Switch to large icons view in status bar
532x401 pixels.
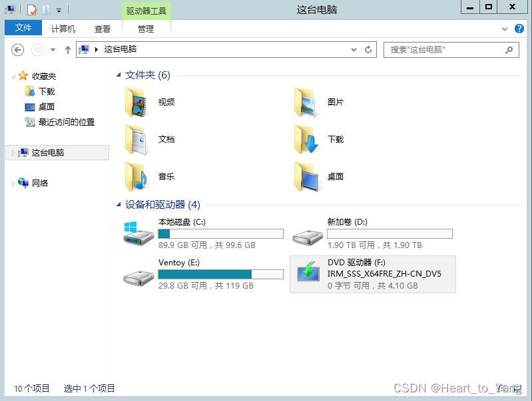(517, 388)
